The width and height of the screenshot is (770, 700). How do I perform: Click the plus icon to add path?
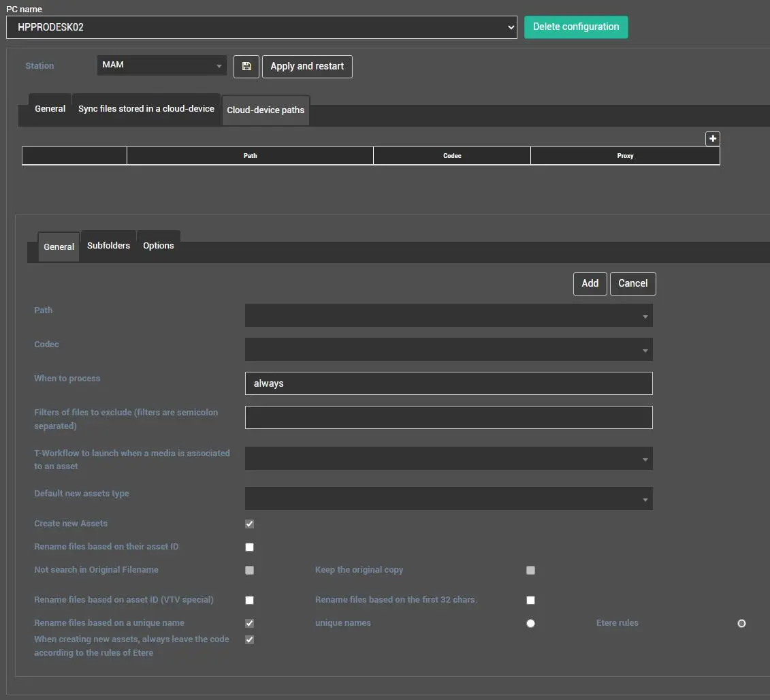click(x=712, y=139)
